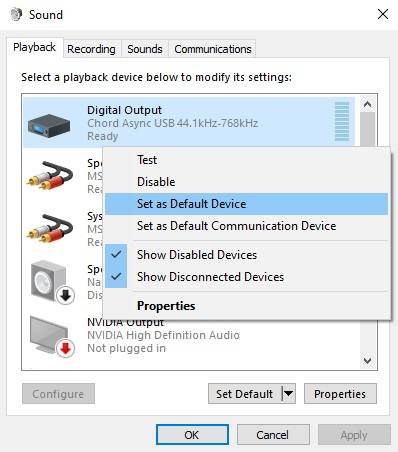Click the first RCA cable Speakers icon
The width and height of the screenshot is (398, 452).
pos(50,175)
